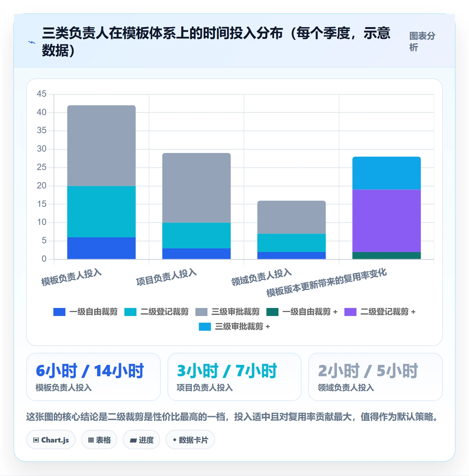Viewport: 469px width, 476px height.
Task: Click the bar icon in the 进度 tag
Action: (x=133, y=441)
